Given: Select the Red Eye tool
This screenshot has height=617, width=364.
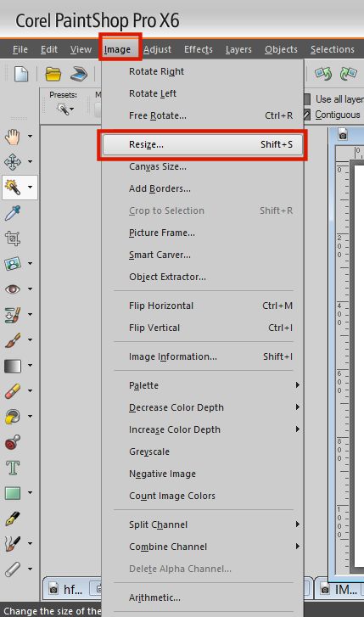Looking at the screenshot, I should [x=13, y=289].
